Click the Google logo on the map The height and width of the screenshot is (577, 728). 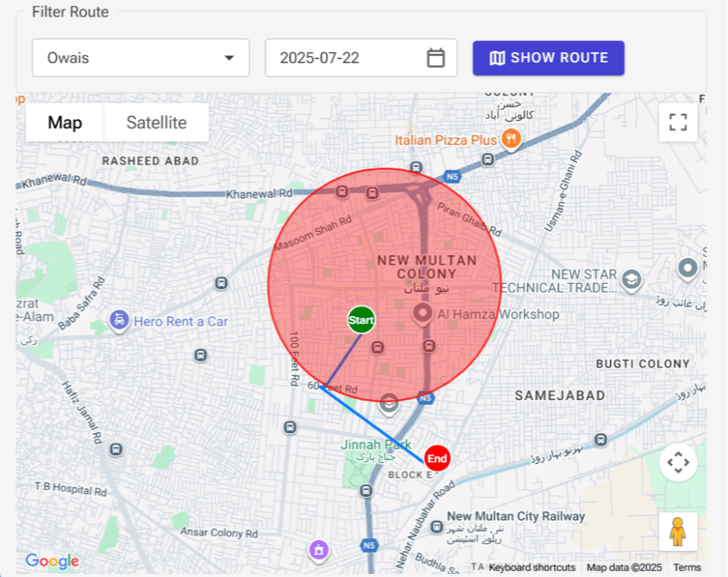52,561
